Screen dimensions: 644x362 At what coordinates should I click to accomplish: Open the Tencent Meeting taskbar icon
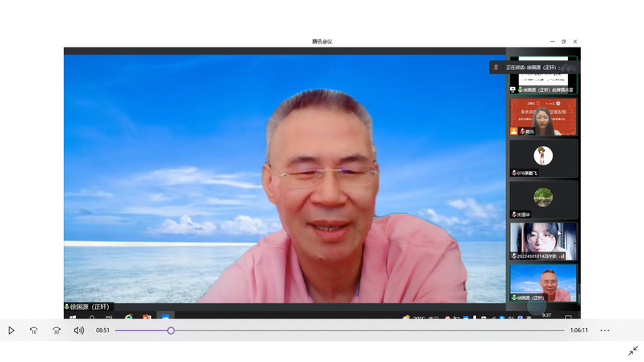[x=165, y=318]
